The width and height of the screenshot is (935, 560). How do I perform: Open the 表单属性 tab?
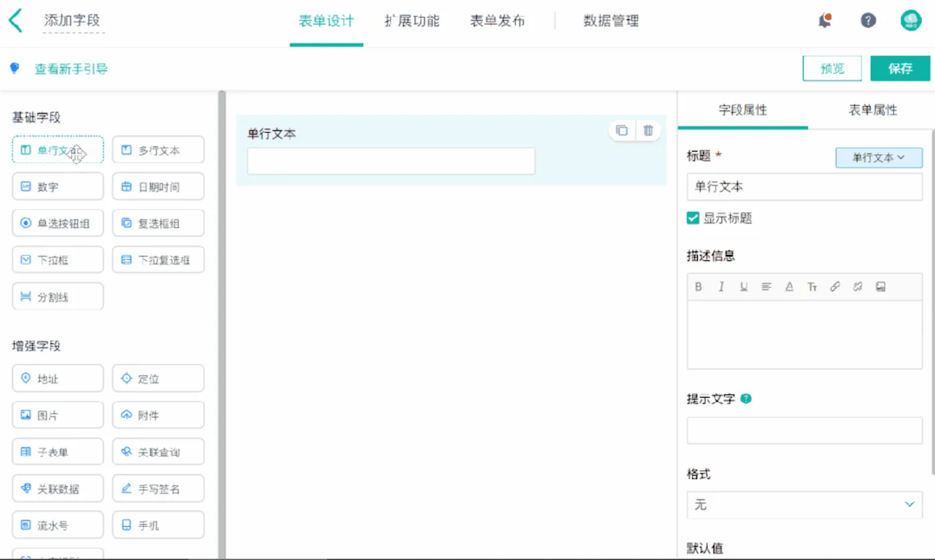coord(873,110)
